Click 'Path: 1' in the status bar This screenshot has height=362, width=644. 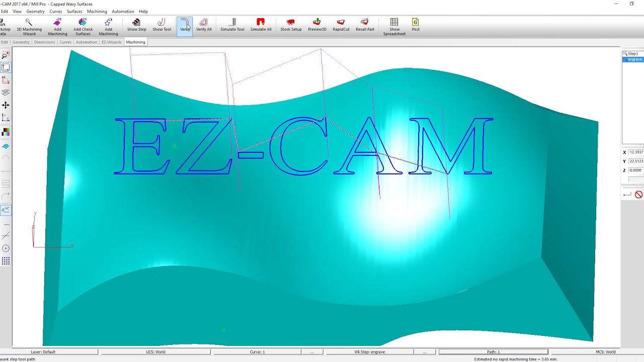point(493,352)
